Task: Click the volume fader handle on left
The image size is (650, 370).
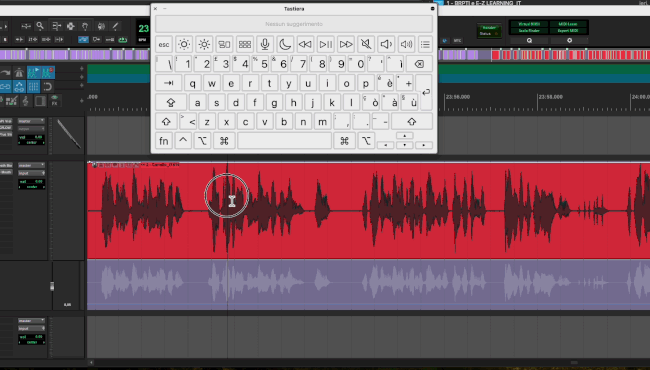Action: (52, 286)
